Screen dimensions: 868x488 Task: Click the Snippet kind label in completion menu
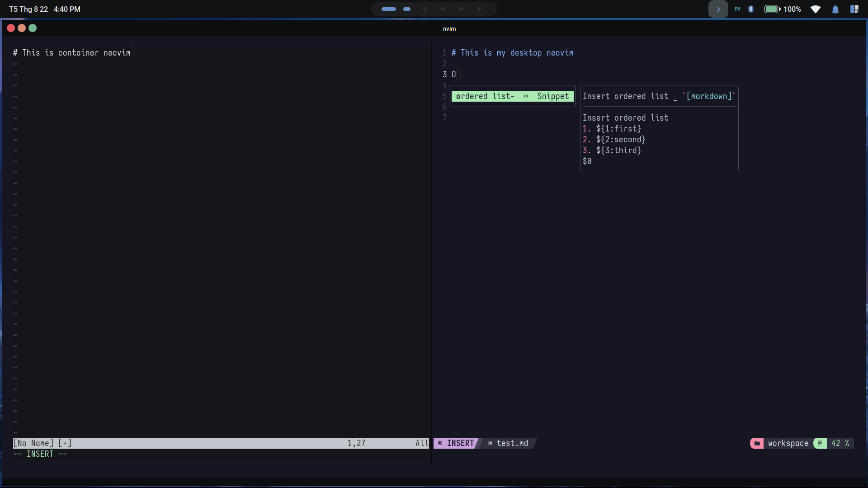point(553,96)
